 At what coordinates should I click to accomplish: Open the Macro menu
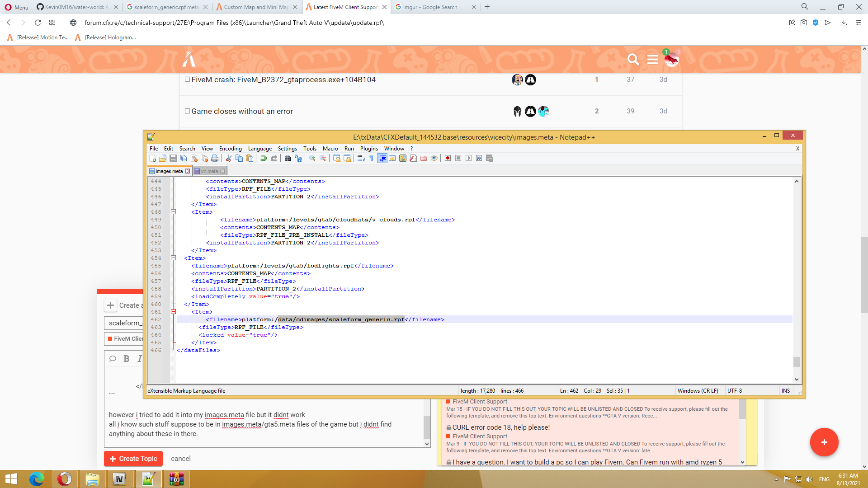[x=330, y=149]
